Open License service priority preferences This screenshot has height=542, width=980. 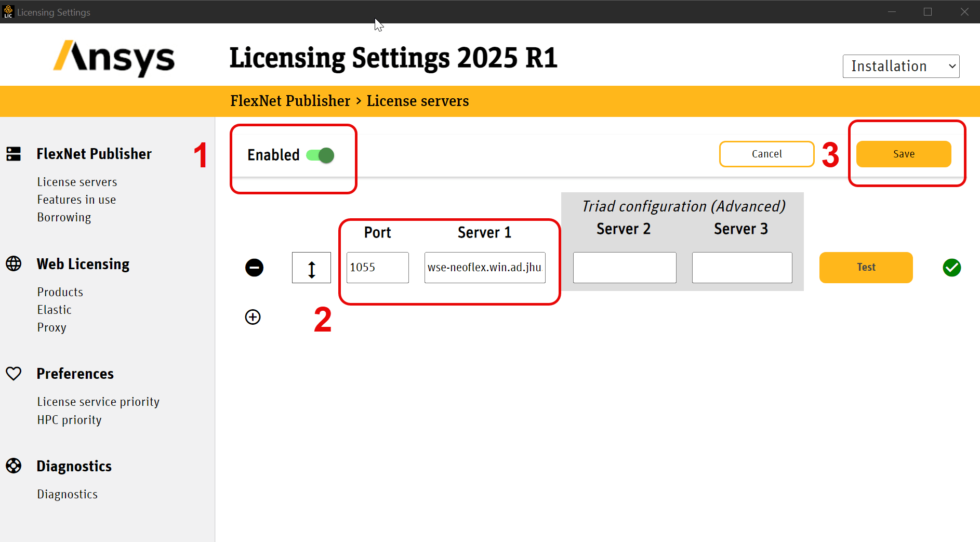(x=98, y=402)
